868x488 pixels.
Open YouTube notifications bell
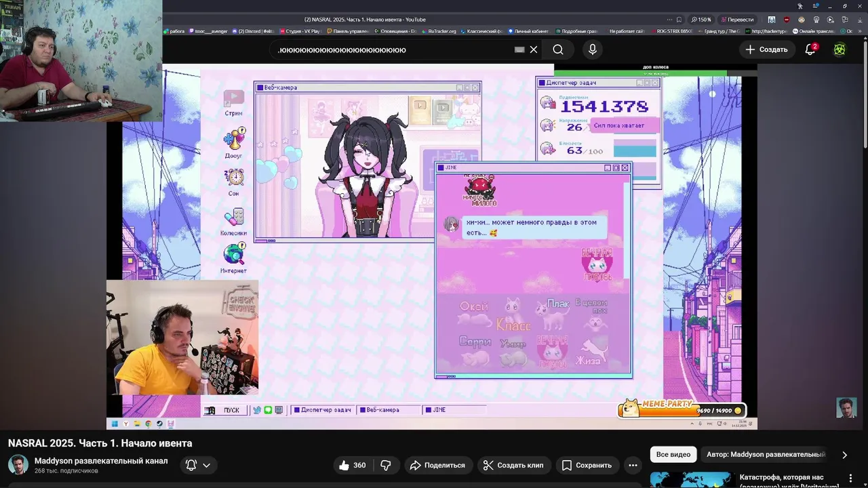pyautogui.click(x=810, y=49)
